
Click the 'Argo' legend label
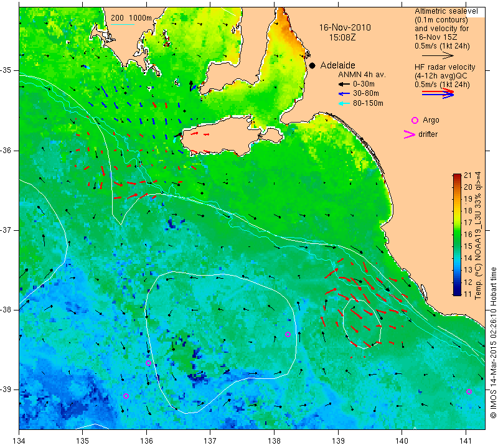(x=431, y=120)
